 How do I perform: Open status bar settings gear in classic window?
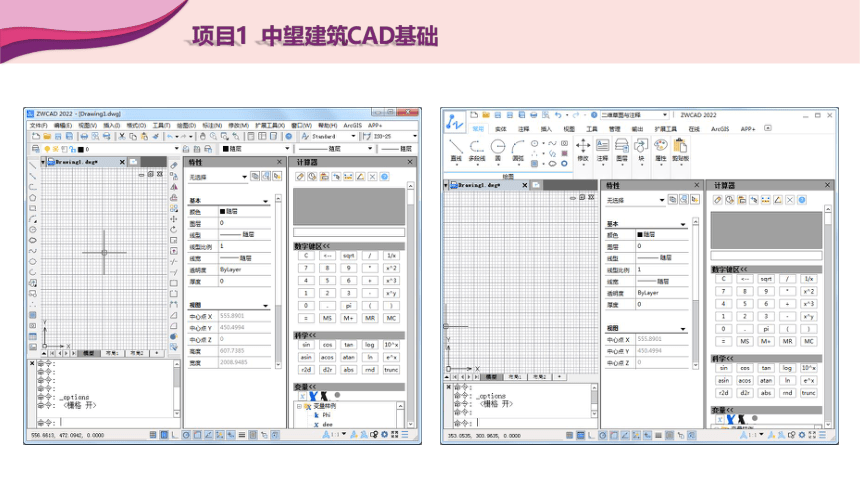pos(384,435)
